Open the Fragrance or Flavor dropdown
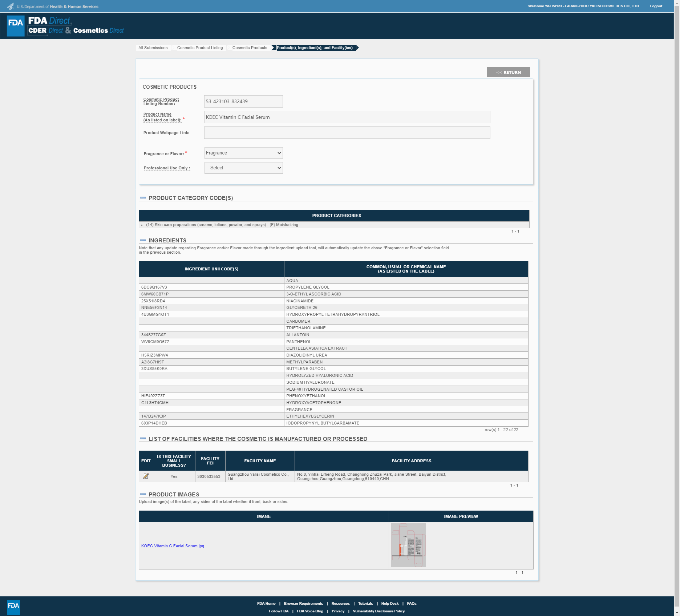Image resolution: width=680 pixels, height=616 pixels. pos(243,153)
